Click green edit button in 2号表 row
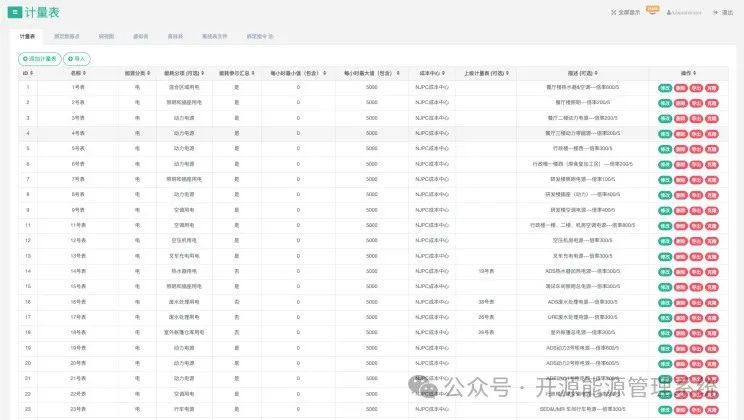The width and height of the screenshot is (744, 420). [x=665, y=103]
